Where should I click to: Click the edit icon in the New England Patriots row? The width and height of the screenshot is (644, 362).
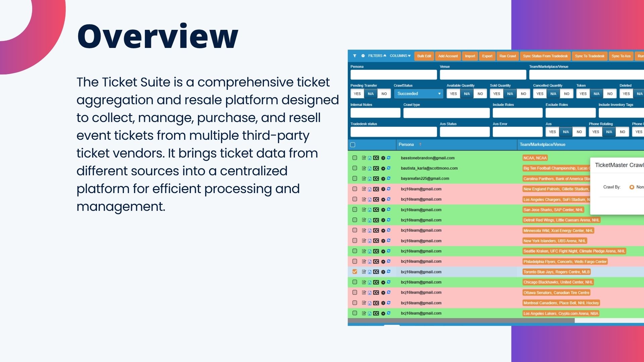tap(364, 189)
